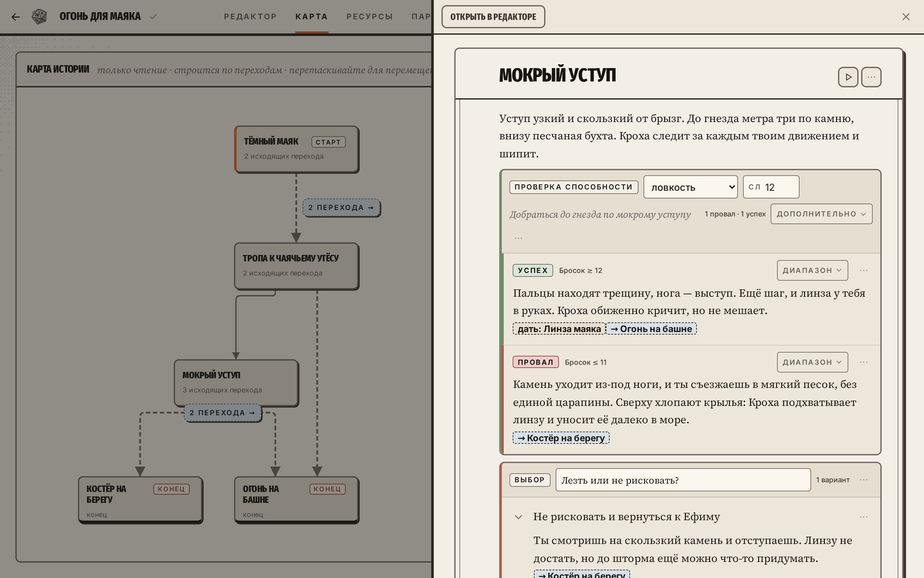
Task: Click Открыть в редакторе button
Action: coord(493,17)
